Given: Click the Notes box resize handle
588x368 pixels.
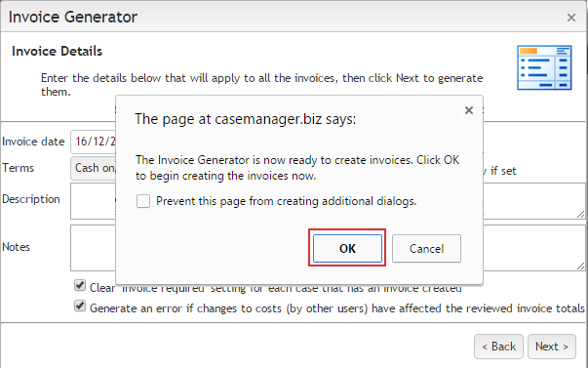Looking at the screenshot, I should (581, 266).
